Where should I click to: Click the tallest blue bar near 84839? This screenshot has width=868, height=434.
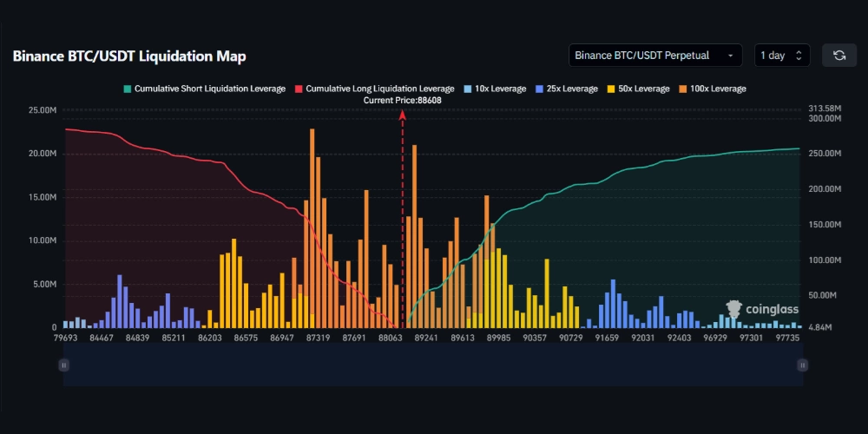pos(120,300)
